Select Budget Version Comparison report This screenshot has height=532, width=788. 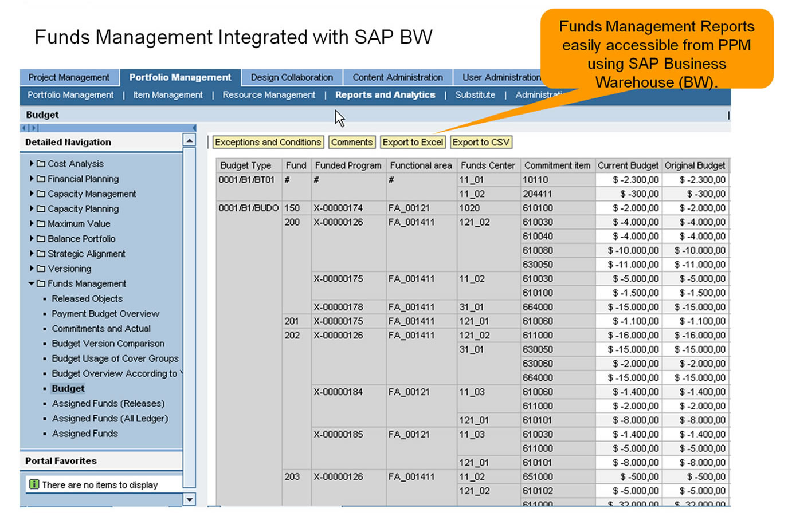tap(108, 344)
